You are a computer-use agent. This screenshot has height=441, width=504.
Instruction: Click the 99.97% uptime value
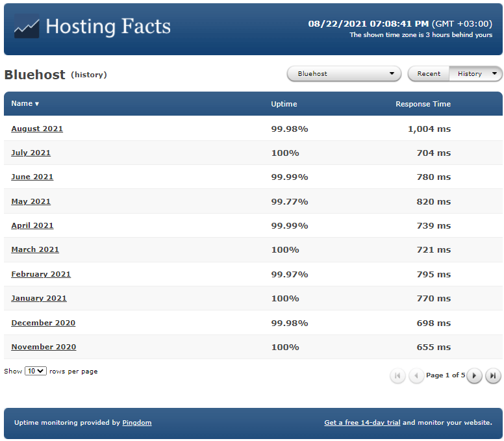click(x=290, y=275)
